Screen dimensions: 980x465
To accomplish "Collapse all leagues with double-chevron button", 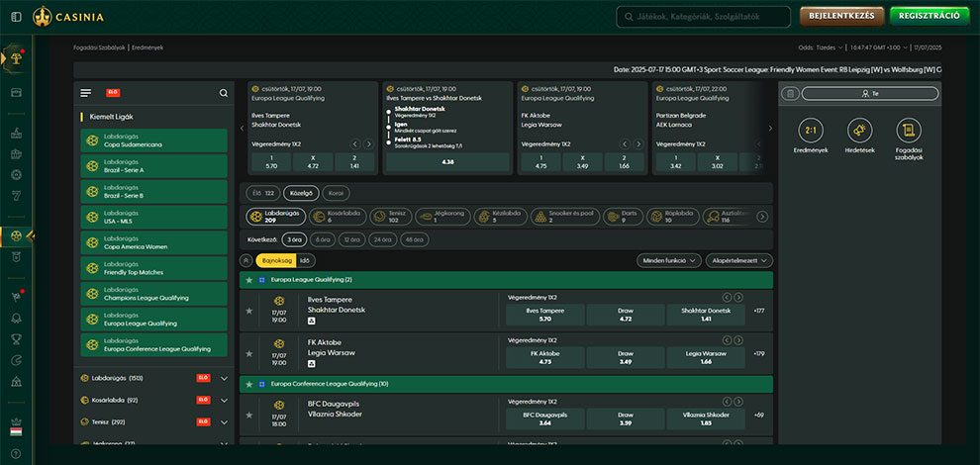I will point(246,260).
